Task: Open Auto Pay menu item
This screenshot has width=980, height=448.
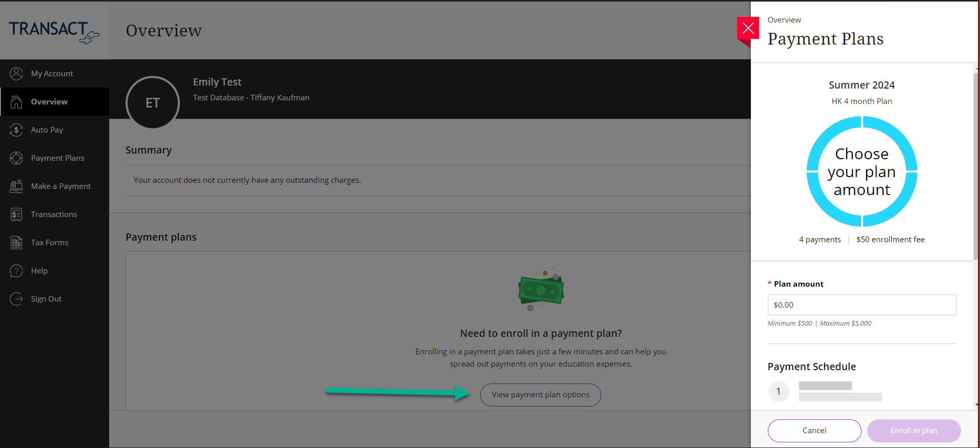Action: 55,130
